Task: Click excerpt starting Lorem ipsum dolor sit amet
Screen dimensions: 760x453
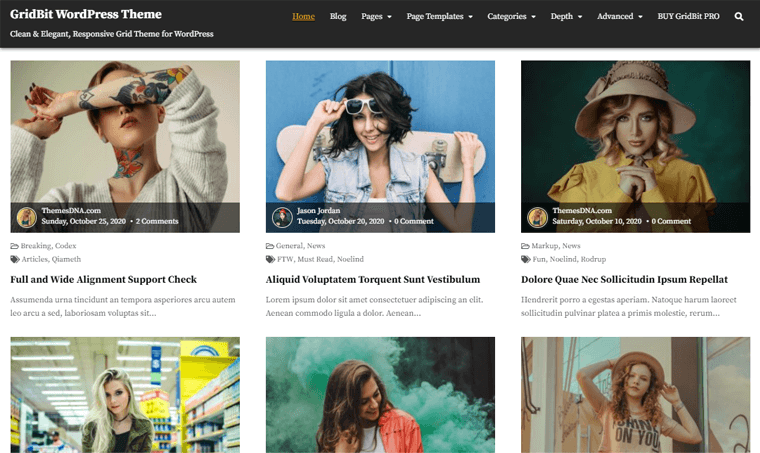Action: (x=374, y=306)
